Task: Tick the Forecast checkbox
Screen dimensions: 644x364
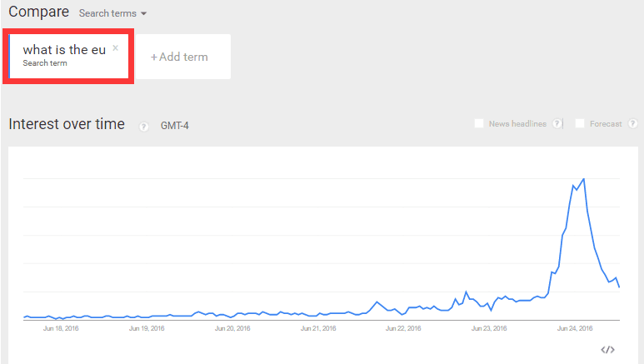Action: coord(580,124)
